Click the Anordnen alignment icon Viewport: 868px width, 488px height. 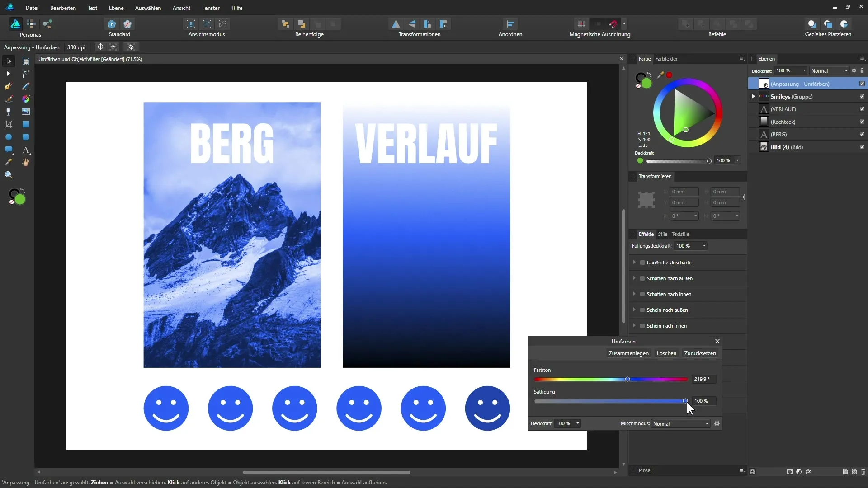pos(510,24)
